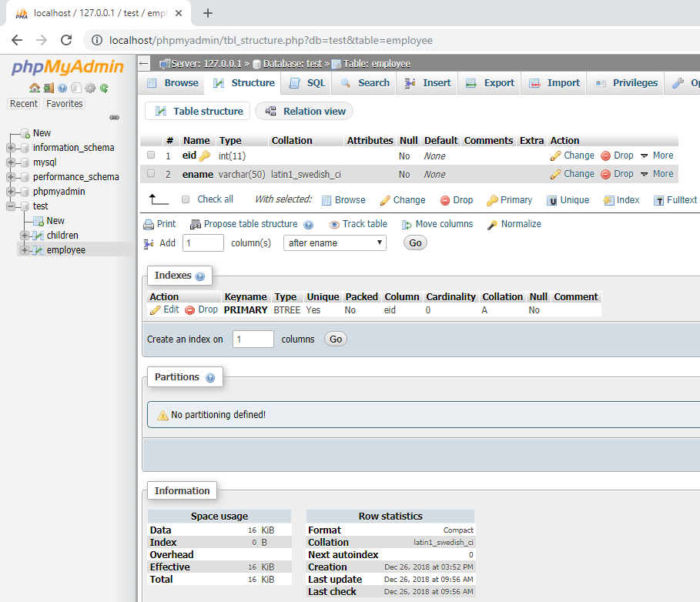Click the index columns count input field
The image size is (700, 602).
click(x=253, y=339)
